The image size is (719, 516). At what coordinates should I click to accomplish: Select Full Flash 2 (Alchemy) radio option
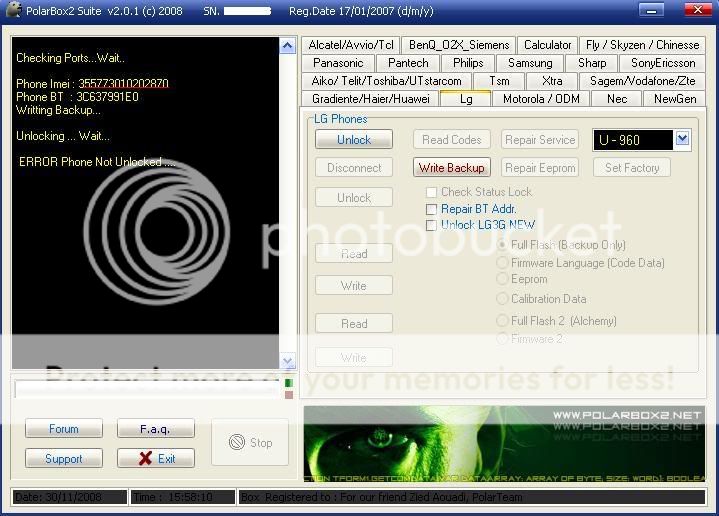503,321
